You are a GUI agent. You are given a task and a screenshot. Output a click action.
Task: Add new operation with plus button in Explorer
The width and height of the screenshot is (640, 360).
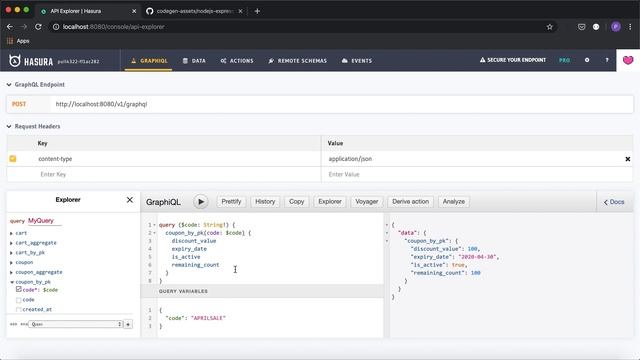pyautogui.click(x=128, y=324)
